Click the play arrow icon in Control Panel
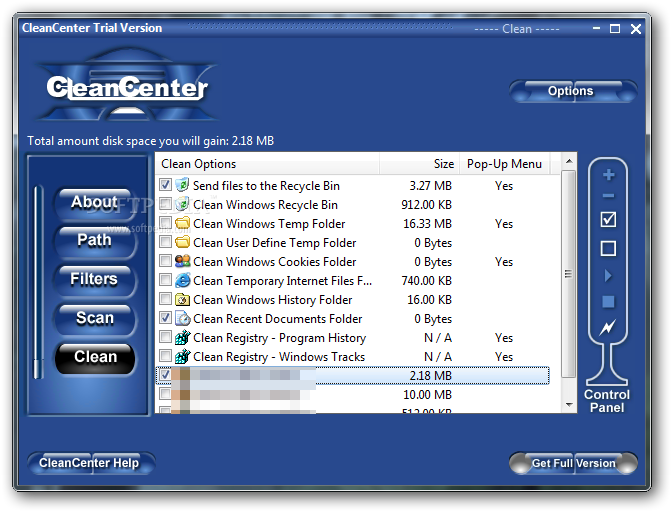This screenshot has height=512, width=672. coord(608,275)
